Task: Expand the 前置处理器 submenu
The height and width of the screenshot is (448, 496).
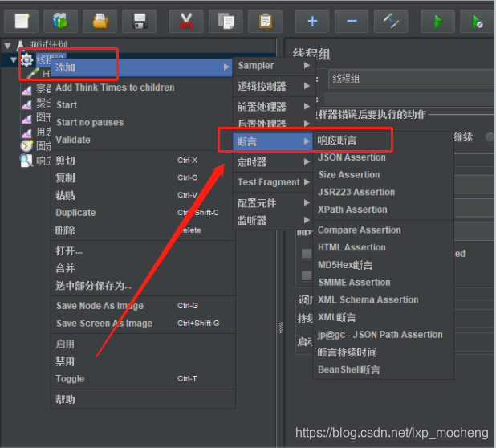Action: tap(274, 107)
